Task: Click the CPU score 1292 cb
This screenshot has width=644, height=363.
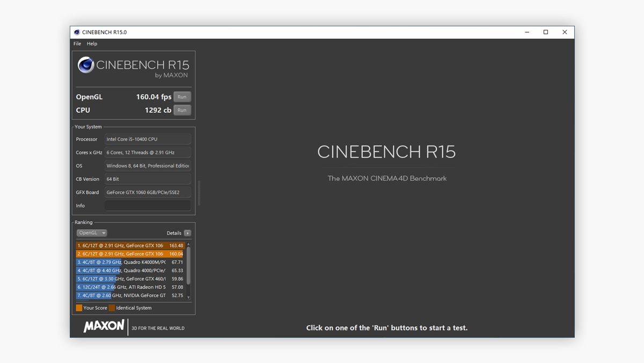Action: point(158,110)
